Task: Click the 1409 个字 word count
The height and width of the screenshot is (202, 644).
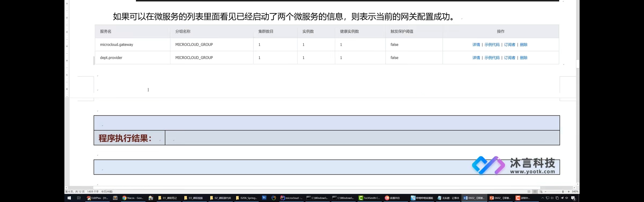Action: tap(93, 192)
